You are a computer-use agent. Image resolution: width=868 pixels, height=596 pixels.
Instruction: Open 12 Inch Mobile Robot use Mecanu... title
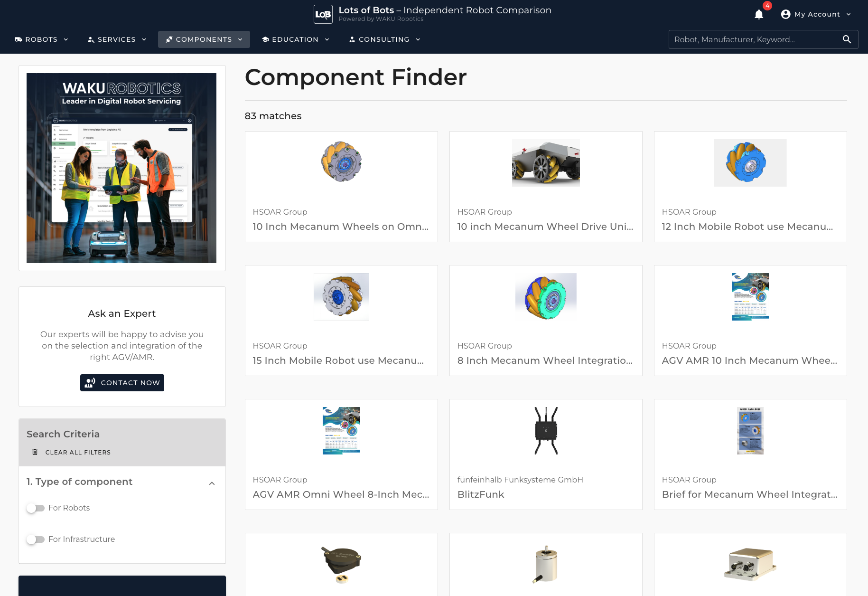coord(747,227)
